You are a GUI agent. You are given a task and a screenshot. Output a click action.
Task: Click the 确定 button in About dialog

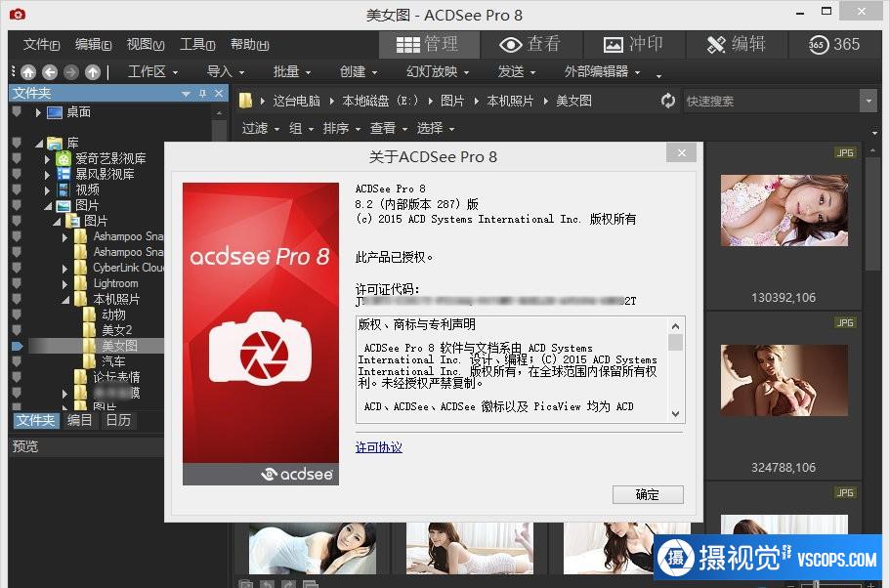tap(647, 494)
